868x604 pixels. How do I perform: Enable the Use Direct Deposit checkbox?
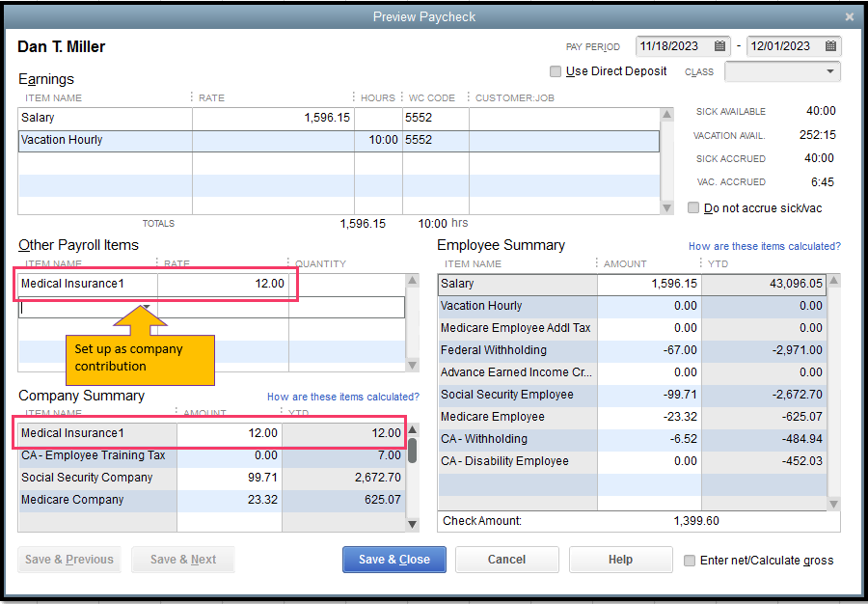pos(556,71)
